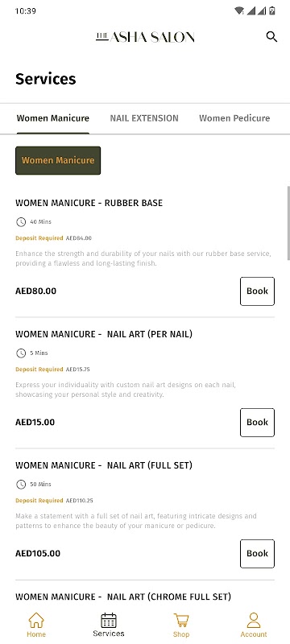Open search with the magnifier icon

(271, 37)
